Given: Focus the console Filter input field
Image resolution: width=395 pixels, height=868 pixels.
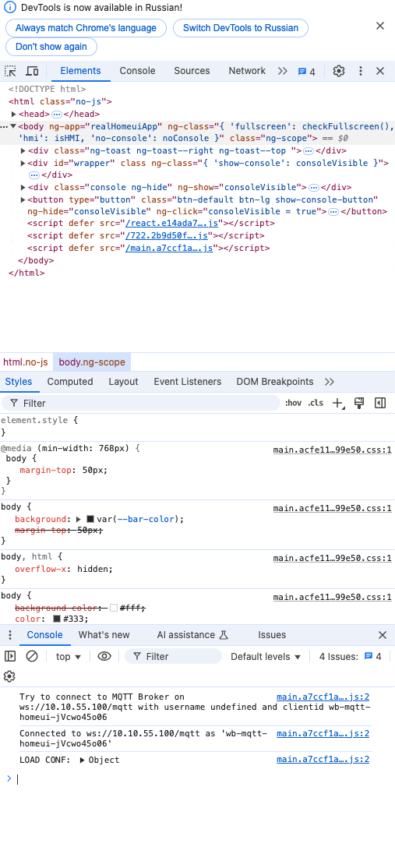Looking at the screenshot, I should pos(173,657).
